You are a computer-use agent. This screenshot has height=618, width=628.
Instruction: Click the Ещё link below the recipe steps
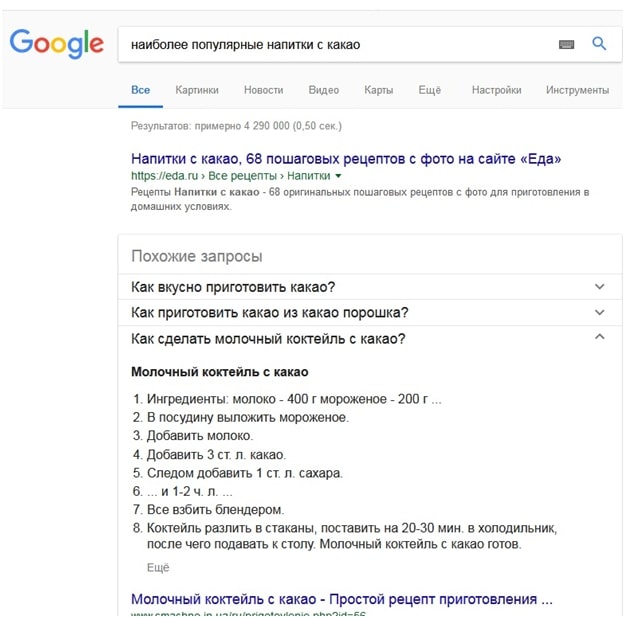click(x=158, y=567)
